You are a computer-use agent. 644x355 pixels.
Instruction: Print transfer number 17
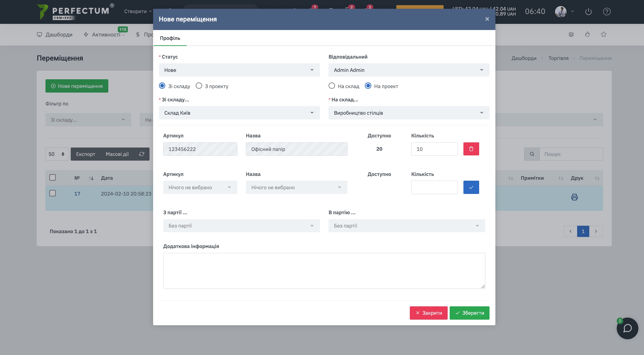point(574,197)
